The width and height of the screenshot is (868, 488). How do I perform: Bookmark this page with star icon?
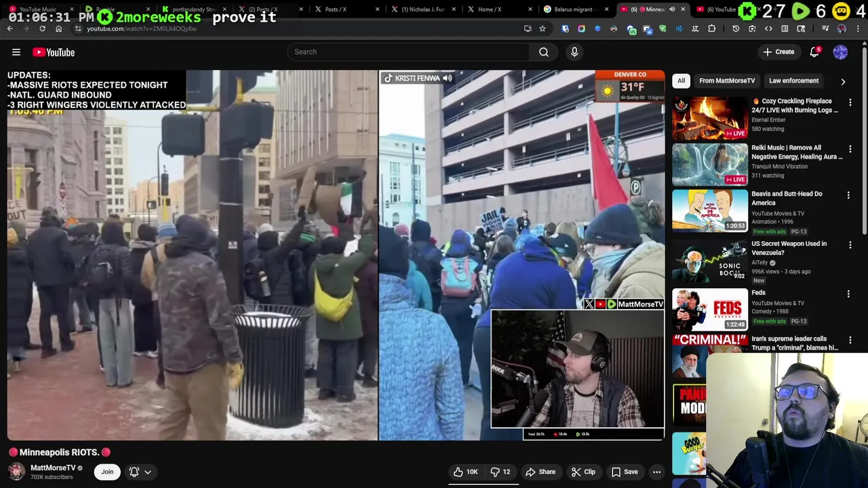(x=542, y=28)
